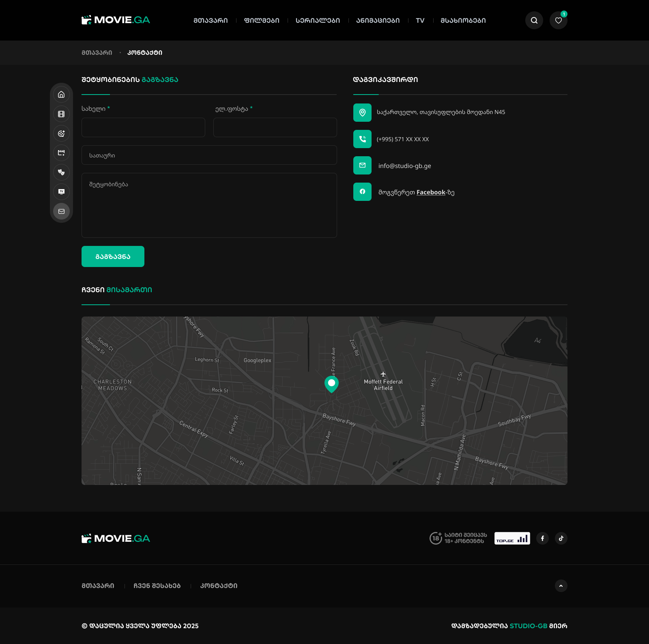Click the envelope contact icon in sidebar
This screenshot has width=649, height=644.
61,211
